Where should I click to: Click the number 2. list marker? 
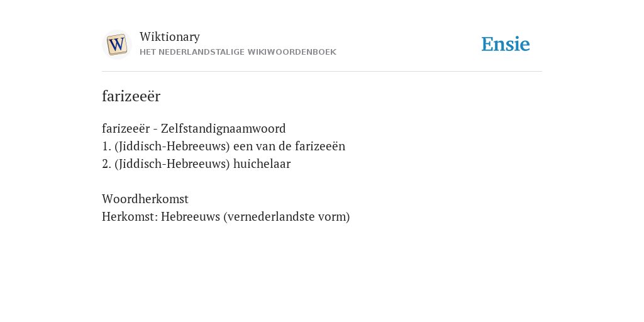click(x=106, y=164)
